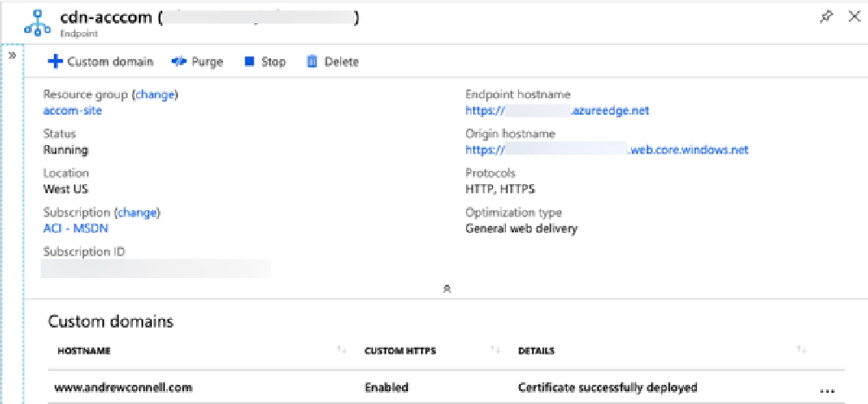Change the subscription
Image resolution: width=868 pixels, height=404 pixels.
click(137, 212)
